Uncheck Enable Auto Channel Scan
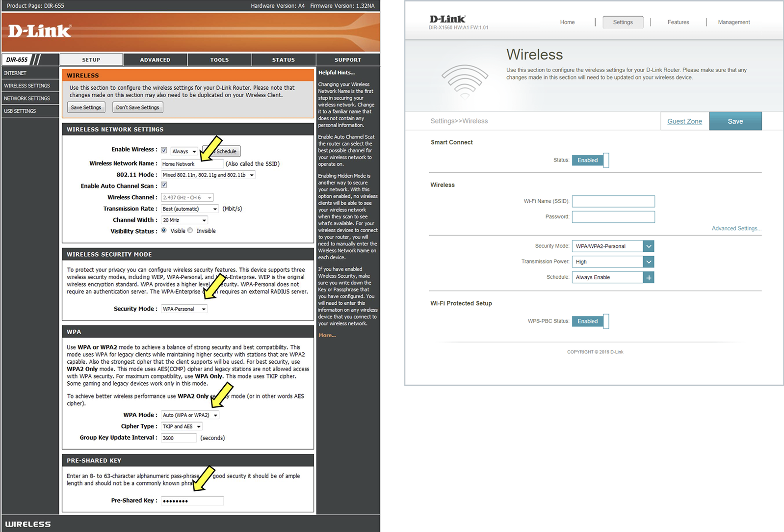The image size is (784, 532). (x=164, y=185)
